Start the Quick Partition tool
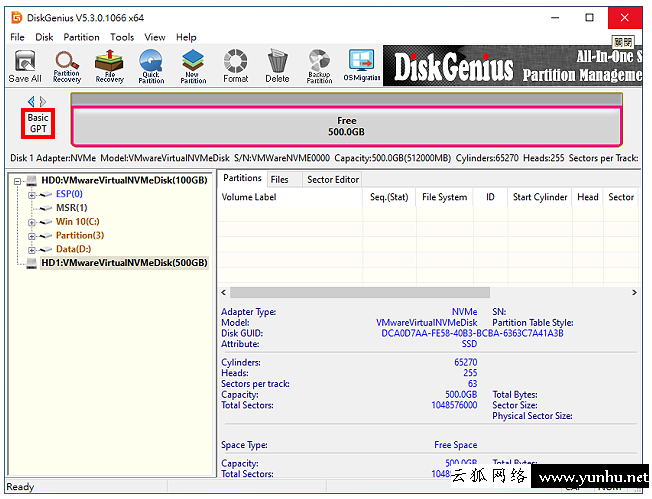652x499 pixels. tap(151, 66)
